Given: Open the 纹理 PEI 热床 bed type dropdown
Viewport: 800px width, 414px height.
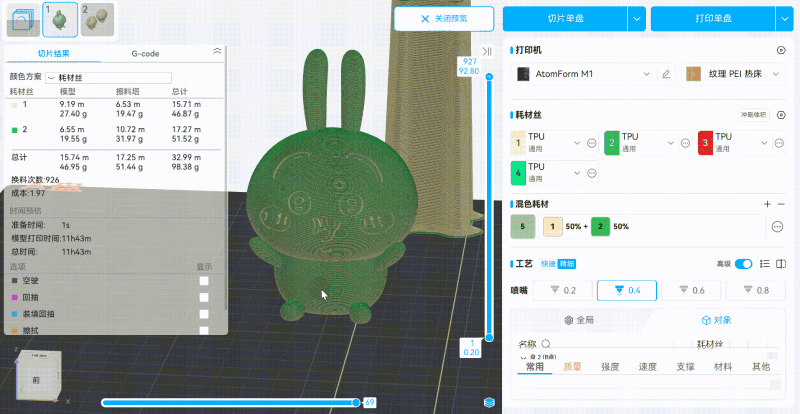Looking at the screenshot, I should (733, 74).
